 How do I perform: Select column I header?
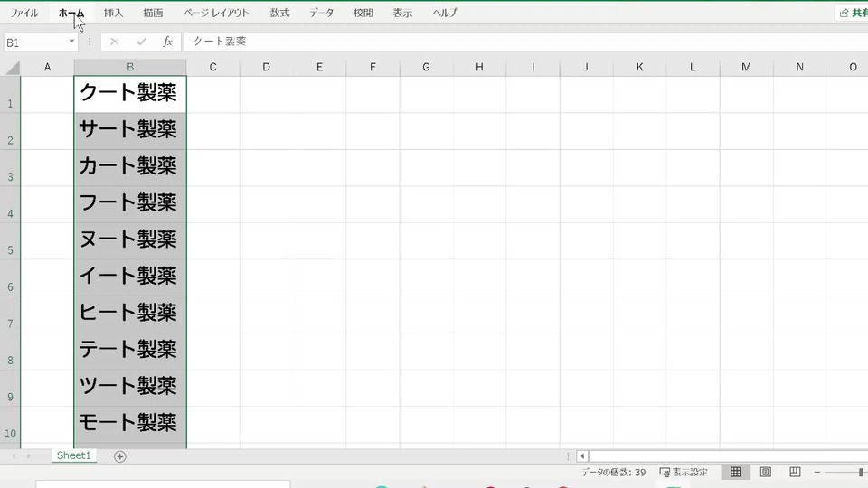point(533,67)
